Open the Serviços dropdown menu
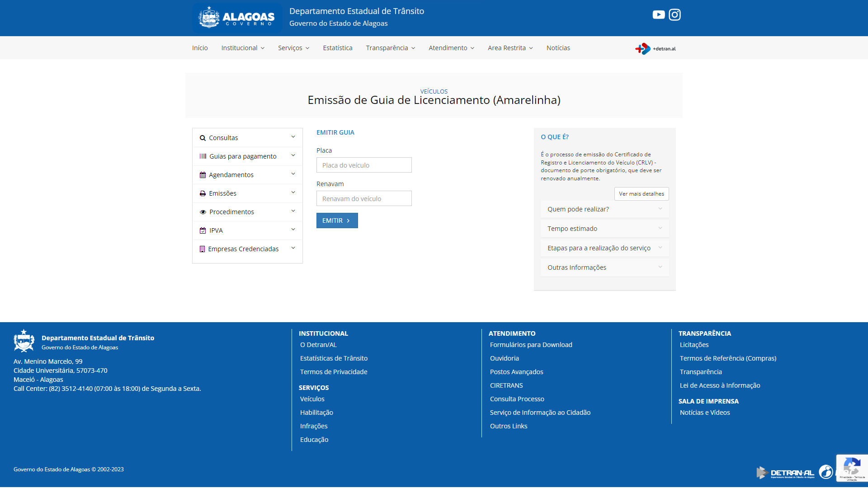 click(x=293, y=48)
